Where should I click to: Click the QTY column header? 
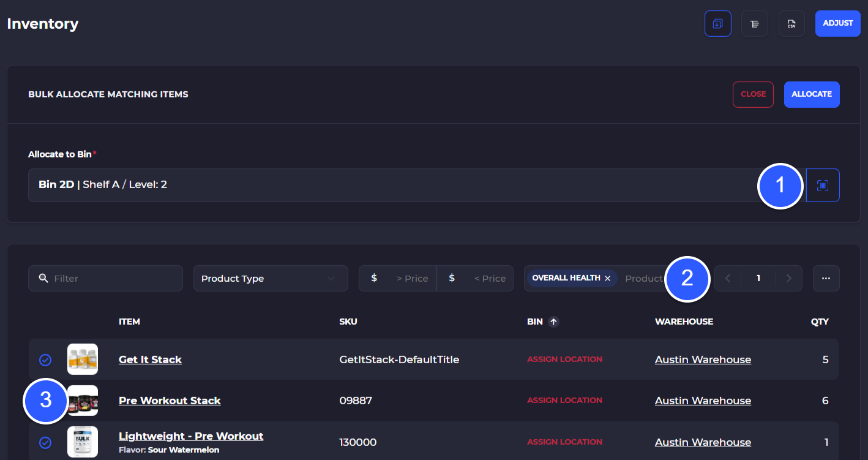[x=820, y=322]
